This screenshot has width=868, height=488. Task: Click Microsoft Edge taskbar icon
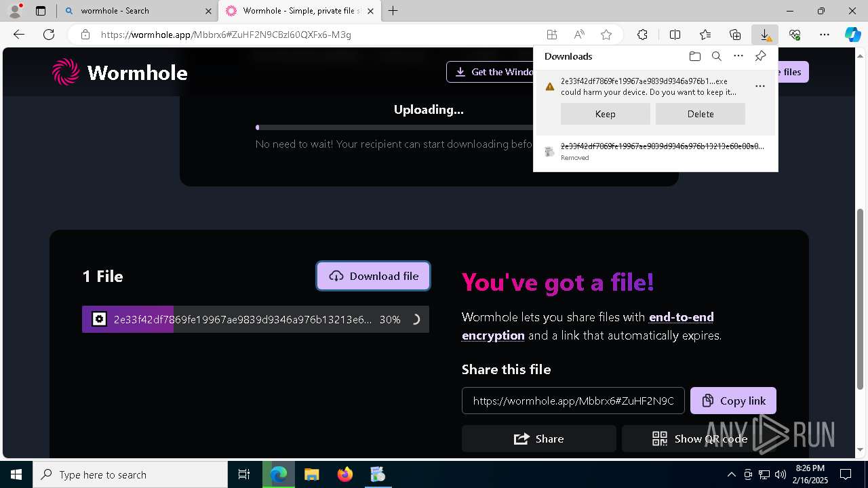pyautogui.click(x=278, y=474)
